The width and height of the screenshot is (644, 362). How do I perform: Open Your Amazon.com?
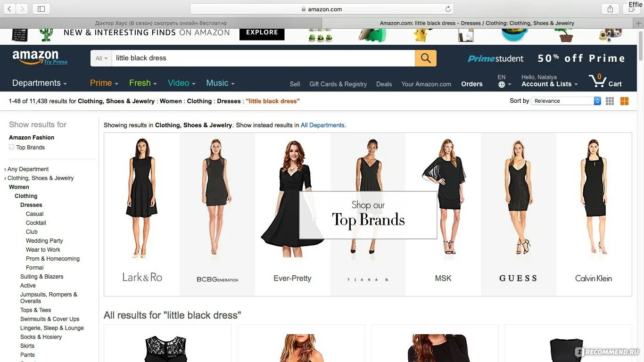point(426,84)
